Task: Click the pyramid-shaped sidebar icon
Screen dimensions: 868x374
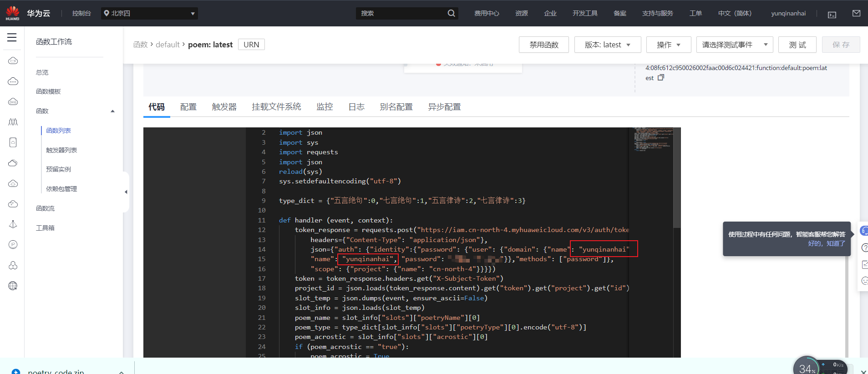Action: click(13, 224)
